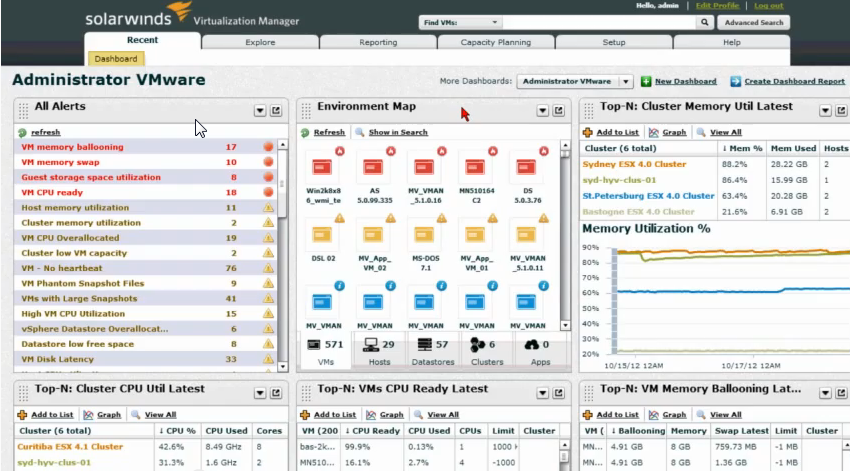Open VM Memory Ballooning widget menu arrow
Screen dimensions: 850x471
point(825,393)
